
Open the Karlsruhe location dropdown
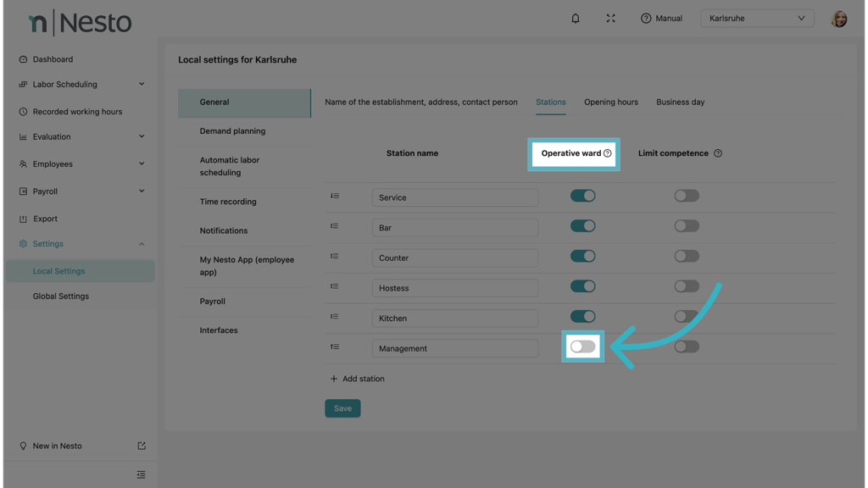point(757,19)
